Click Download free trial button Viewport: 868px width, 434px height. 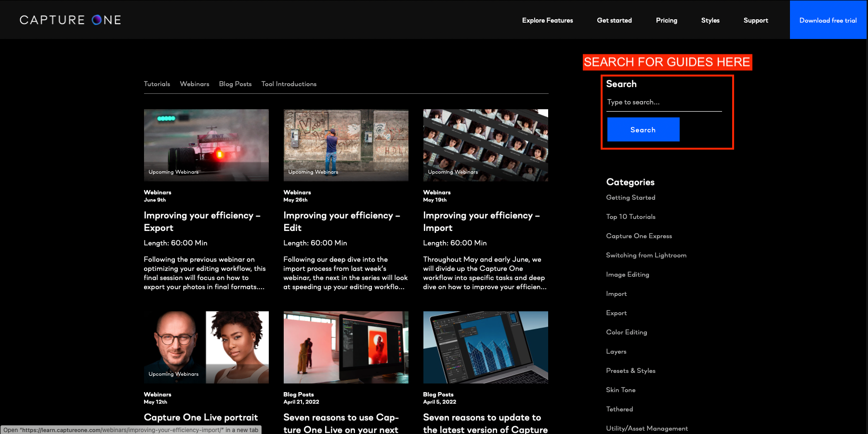point(828,20)
